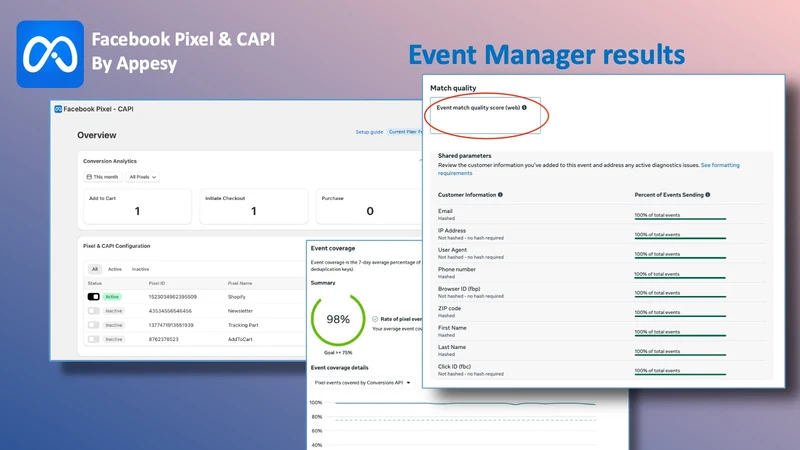The height and width of the screenshot is (450, 800).
Task: Click the Status column header
Action: (x=95, y=283)
